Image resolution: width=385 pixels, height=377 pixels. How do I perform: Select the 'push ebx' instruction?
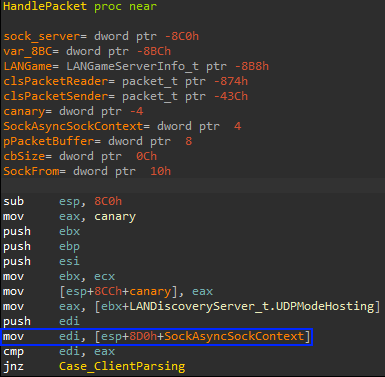tap(42, 231)
